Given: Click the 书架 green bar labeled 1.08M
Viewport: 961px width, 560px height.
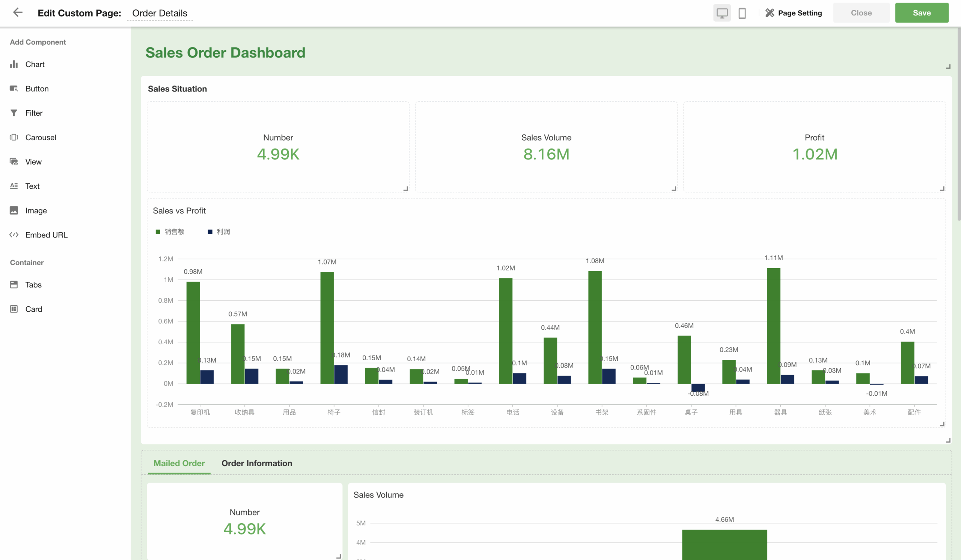Looking at the screenshot, I should click(x=595, y=327).
